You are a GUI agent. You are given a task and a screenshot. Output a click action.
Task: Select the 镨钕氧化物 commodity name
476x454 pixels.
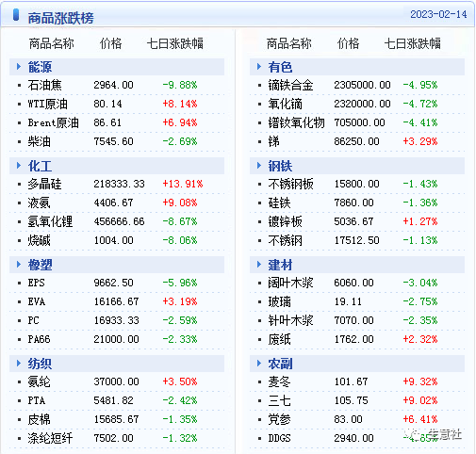(x=296, y=122)
